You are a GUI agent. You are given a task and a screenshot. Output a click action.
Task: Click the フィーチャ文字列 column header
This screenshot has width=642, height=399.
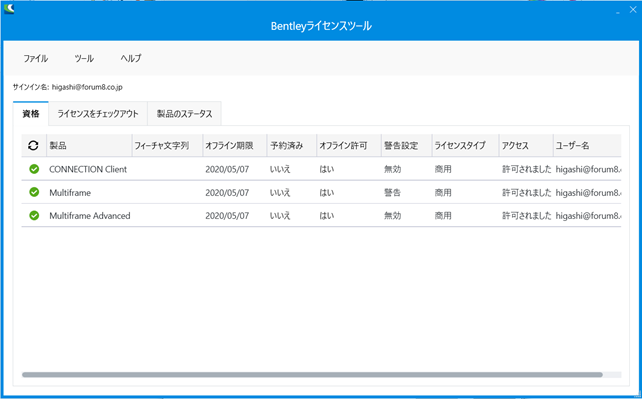tap(167, 145)
